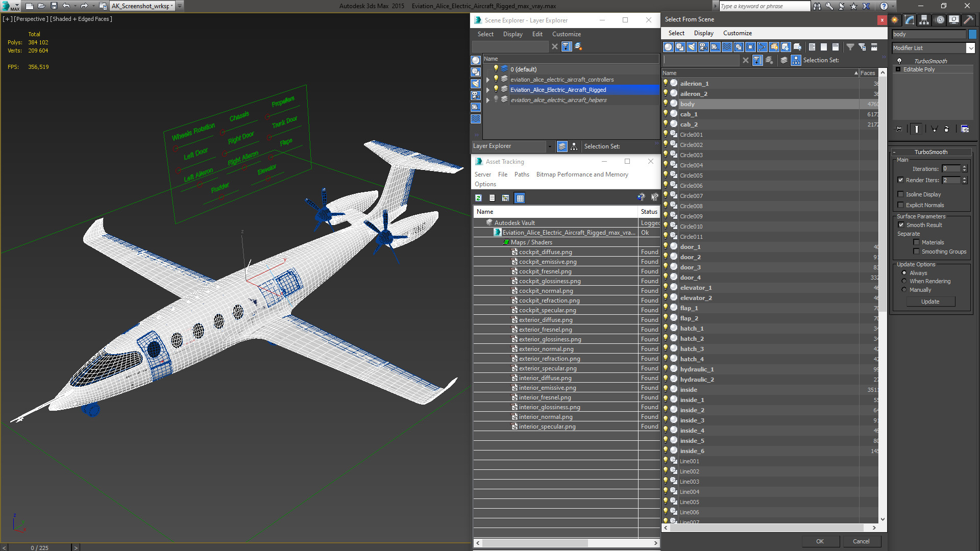Switch Select From Scene to sort by hierarchy
980x551 pixels.
click(x=796, y=60)
